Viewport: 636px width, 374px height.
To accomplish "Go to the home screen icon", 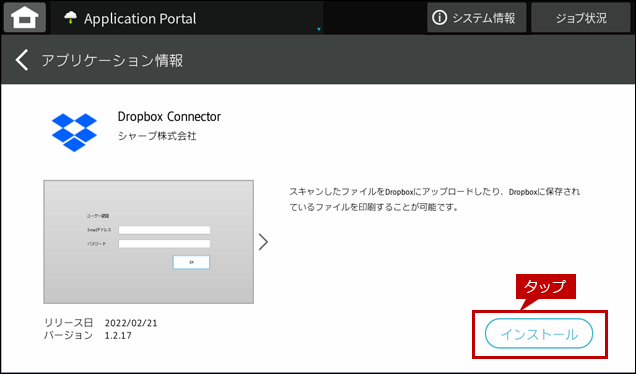I will pos(25,17).
